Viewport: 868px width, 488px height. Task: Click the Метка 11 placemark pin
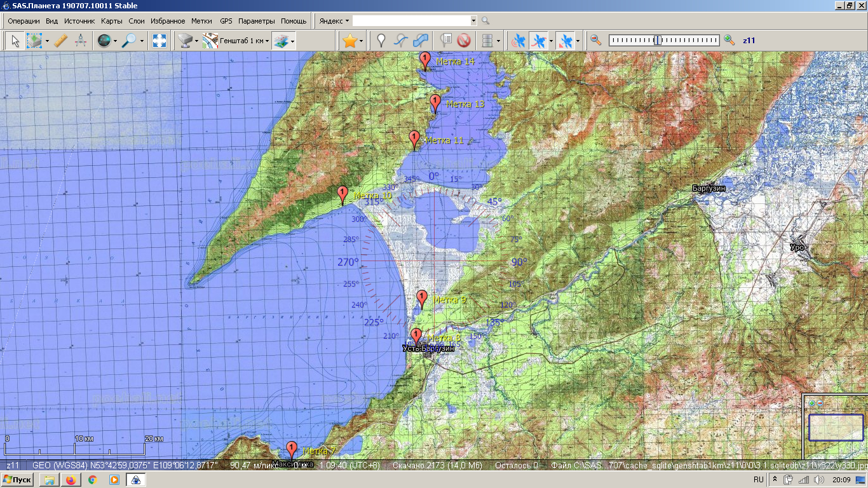[x=415, y=140]
